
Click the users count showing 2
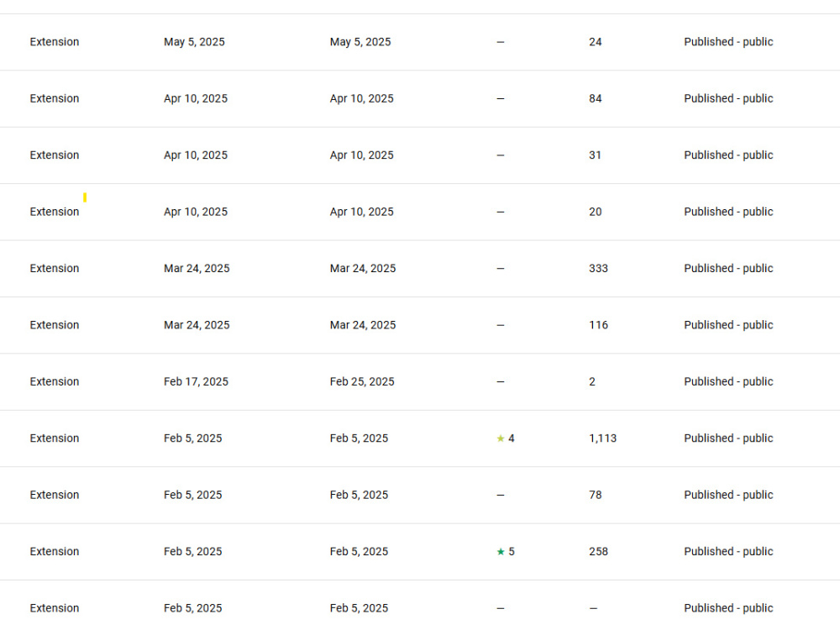pos(592,381)
